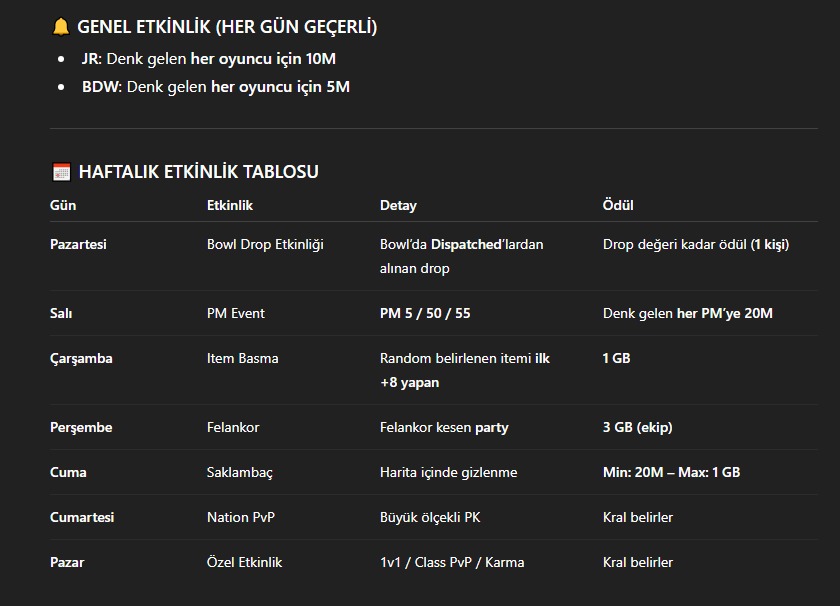This screenshot has width=840, height=606.
Task: Click the BDW bullet item text
Action: pyautogui.click(x=216, y=87)
